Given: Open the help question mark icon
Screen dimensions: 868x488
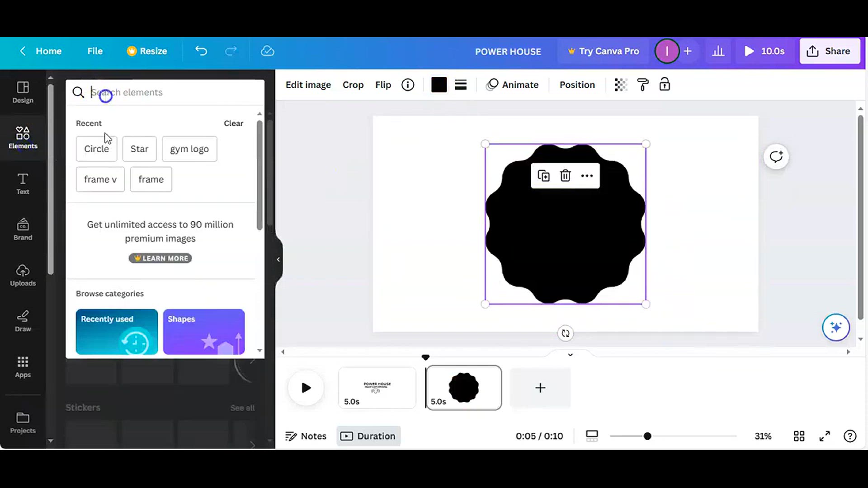Looking at the screenshot, I should coord(850,436).
